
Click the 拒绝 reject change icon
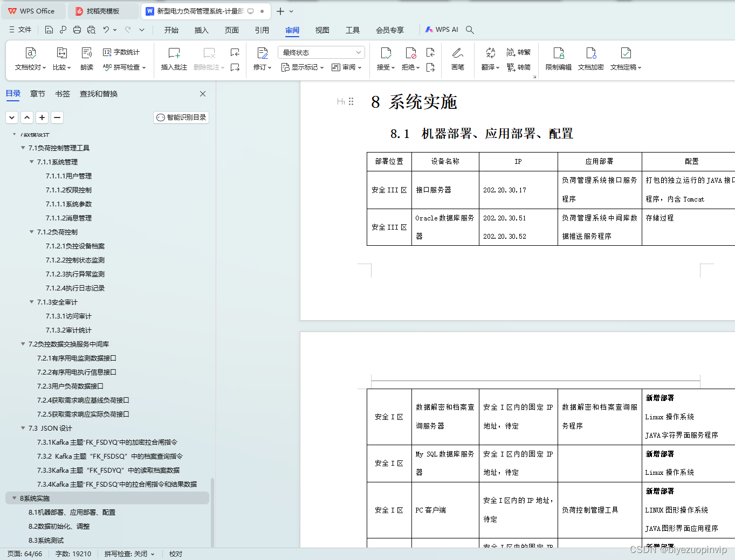click(411, 53)
